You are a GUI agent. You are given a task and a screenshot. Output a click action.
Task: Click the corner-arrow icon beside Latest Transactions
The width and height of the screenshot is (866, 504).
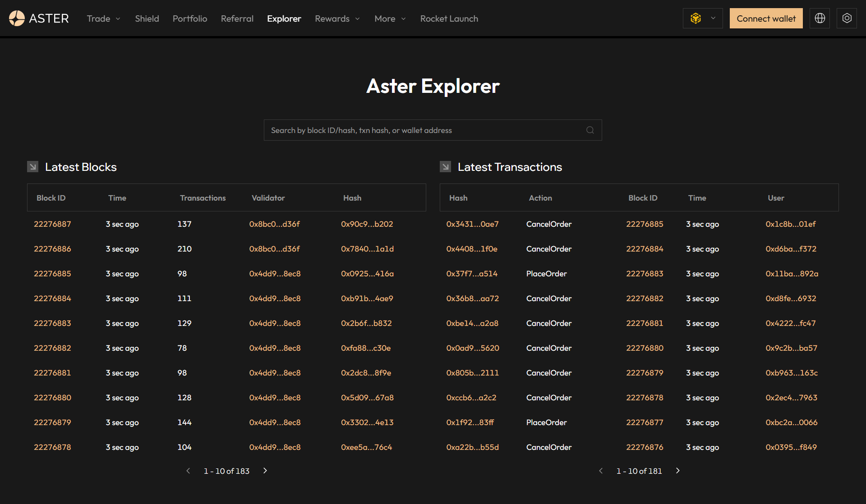click(x=445, y=166)
